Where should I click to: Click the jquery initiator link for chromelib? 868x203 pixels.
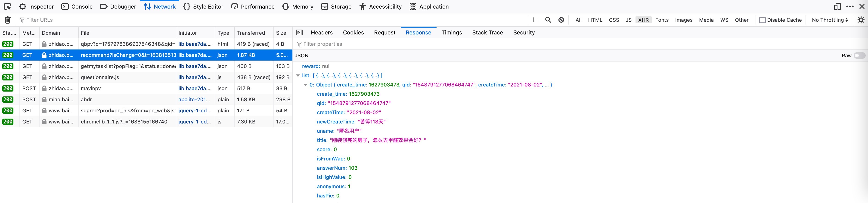coord(195,122)
